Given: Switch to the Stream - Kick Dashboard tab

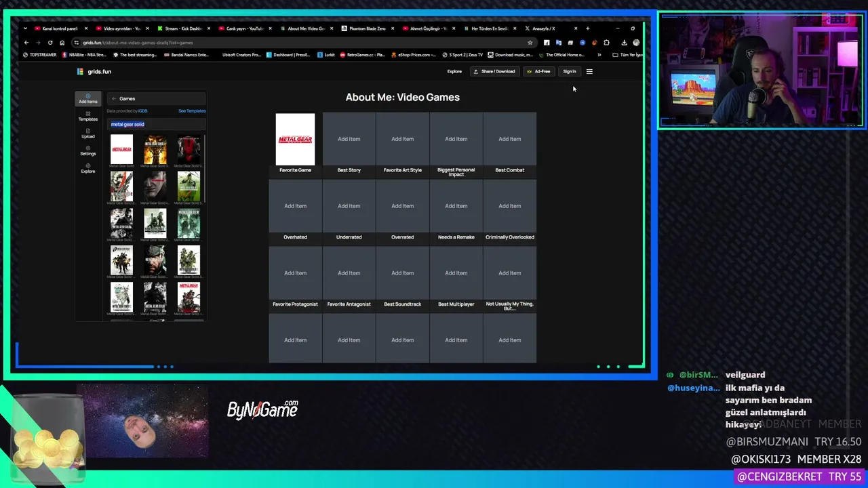Looking at the screenshot, I should [x=183, y=28].
